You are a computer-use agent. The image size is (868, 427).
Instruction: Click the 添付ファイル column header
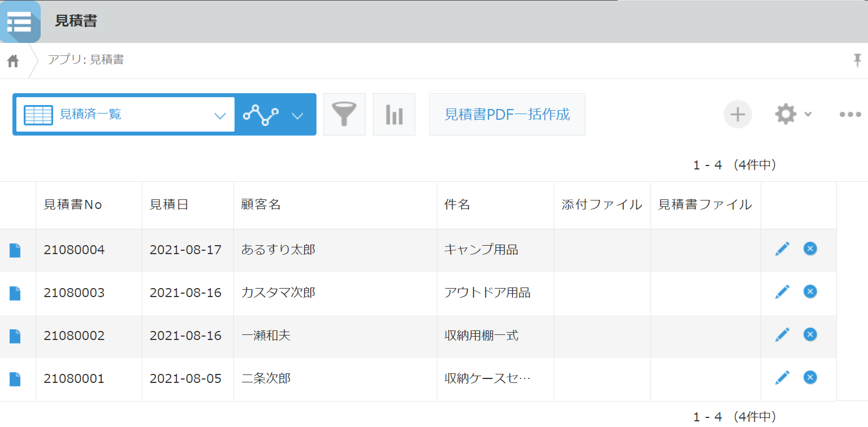point(602,205)
